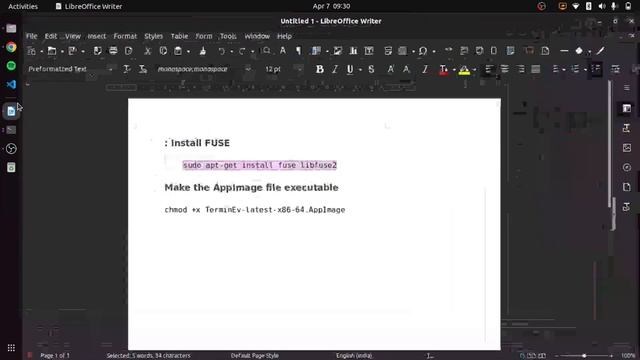Launch Visual Studio Code from dock
This screenshot has width=640, height=360.
(11, 84)
